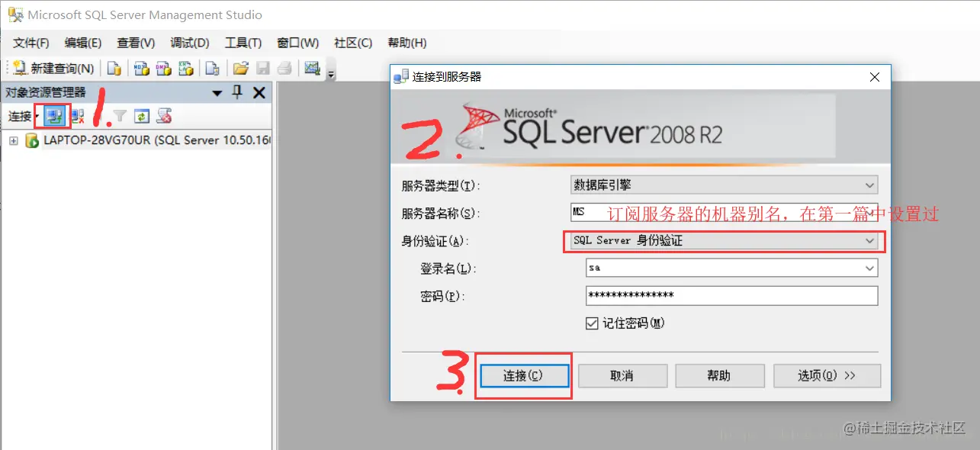This screenshot has height=450, width=980.
Task: Open an Analysis Services MDX query
Action: 142,69
